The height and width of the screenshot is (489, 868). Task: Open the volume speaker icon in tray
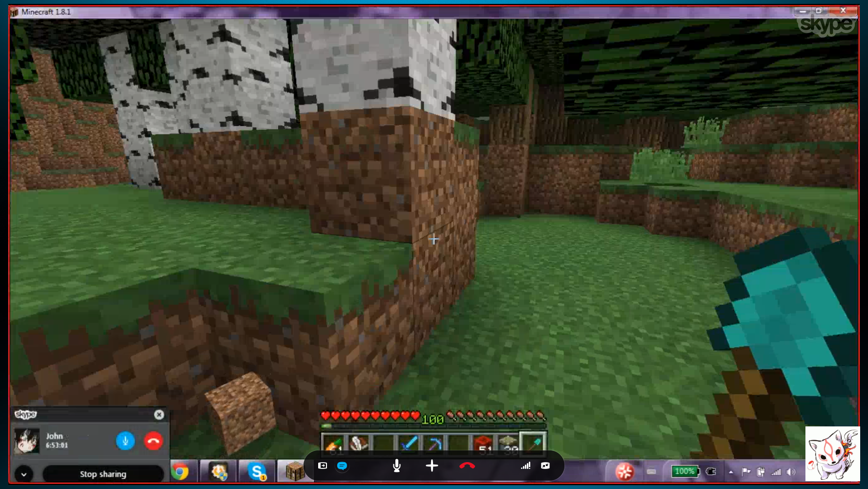click(791, 472)
